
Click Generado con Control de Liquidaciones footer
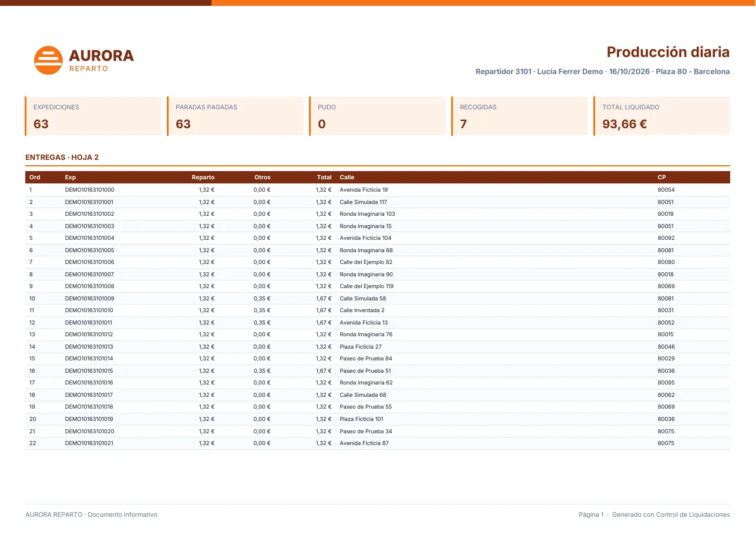(671, 514)
